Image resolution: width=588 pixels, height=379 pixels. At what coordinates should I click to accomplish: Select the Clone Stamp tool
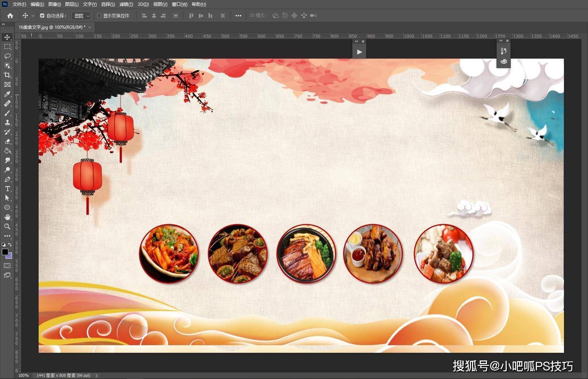point(7,122)
